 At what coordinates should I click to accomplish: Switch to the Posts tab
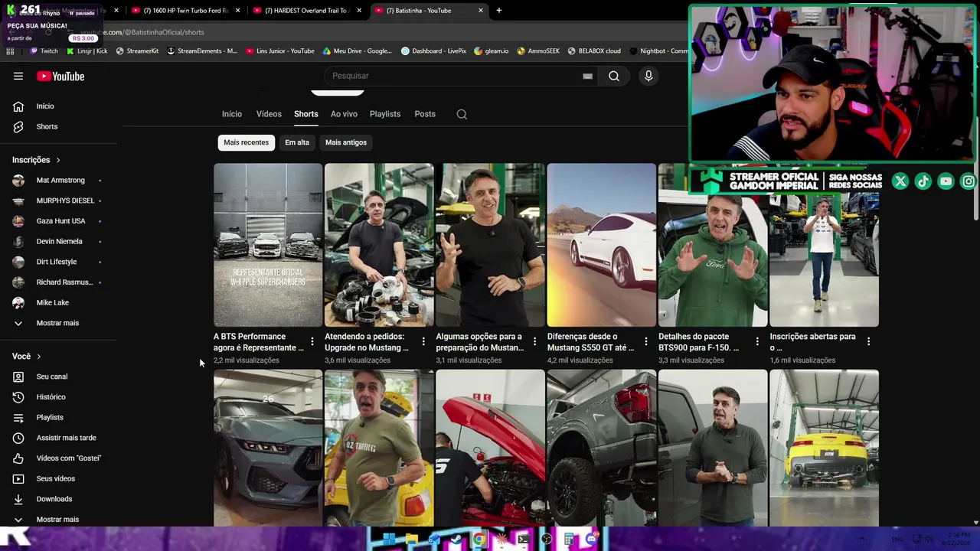pos(425,114)
